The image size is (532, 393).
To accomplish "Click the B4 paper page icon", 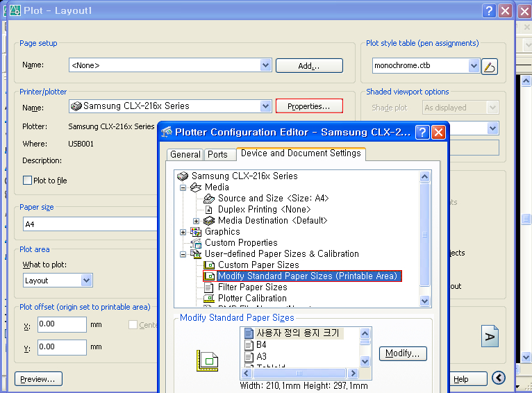I will (249, 345).
